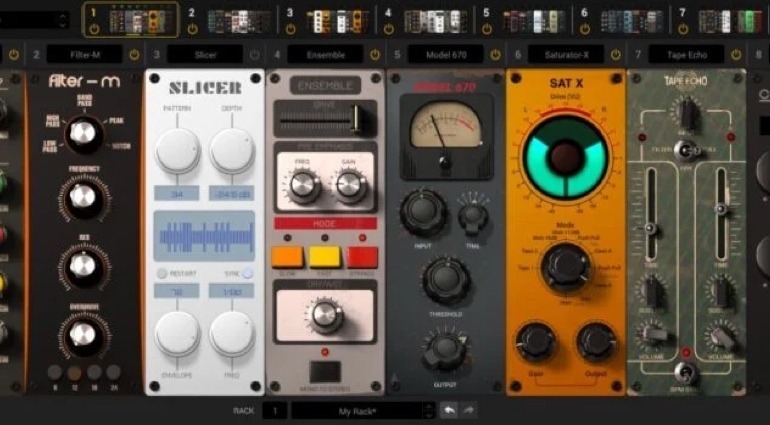Open the Ensemble slot 4 module selector
770x425 pixels.
(326, 55)
